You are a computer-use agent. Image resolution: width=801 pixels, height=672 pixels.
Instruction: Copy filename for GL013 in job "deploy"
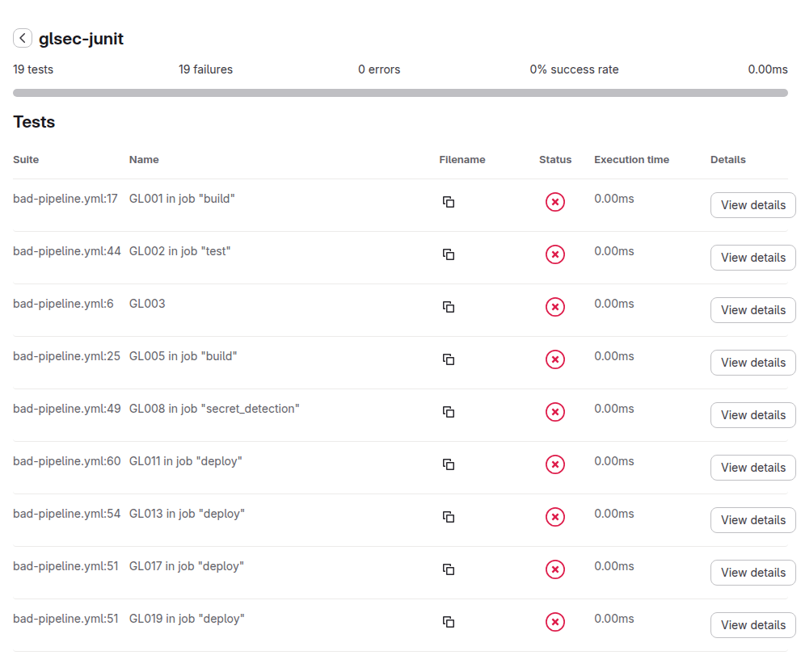[x=449, y=517]
